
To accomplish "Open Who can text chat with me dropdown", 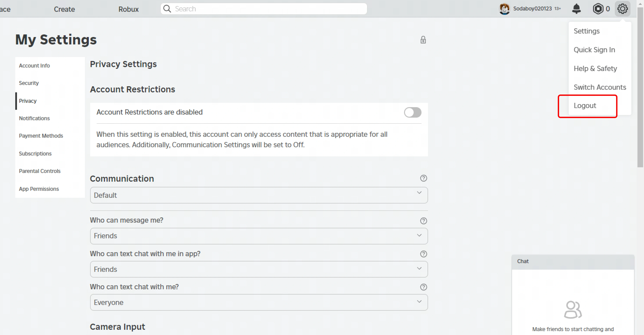I will coord(259,302).
